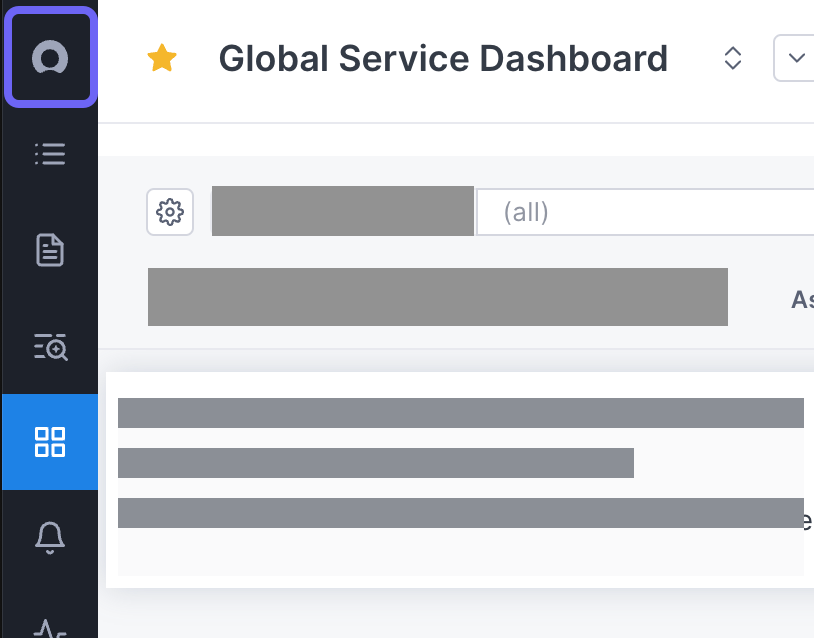Viewport: 814px width, 638px height.
Task: Sort by the "As..." column header
Action: (x=803, y=297)
